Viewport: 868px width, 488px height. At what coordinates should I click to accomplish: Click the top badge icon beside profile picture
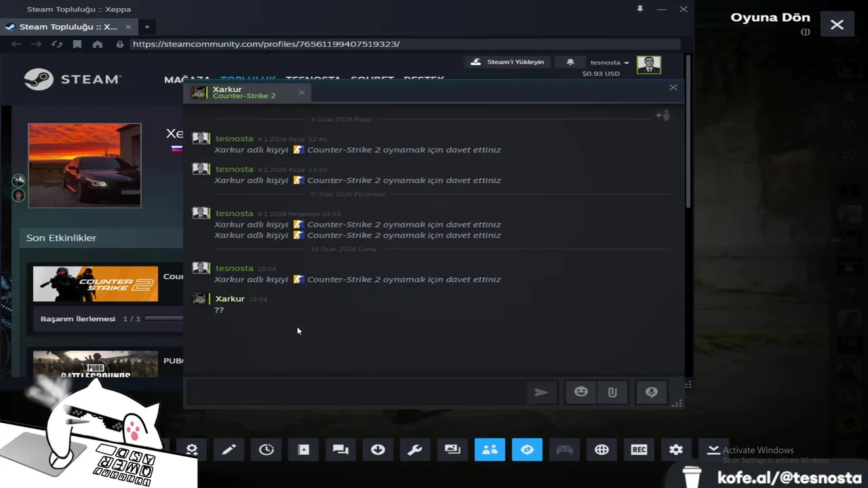[18, 180]
